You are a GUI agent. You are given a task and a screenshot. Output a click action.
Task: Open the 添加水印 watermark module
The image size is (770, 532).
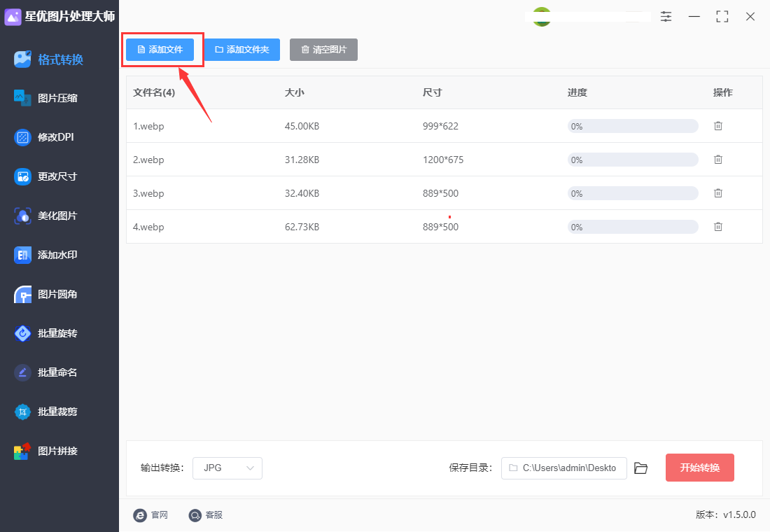[45, 255]
